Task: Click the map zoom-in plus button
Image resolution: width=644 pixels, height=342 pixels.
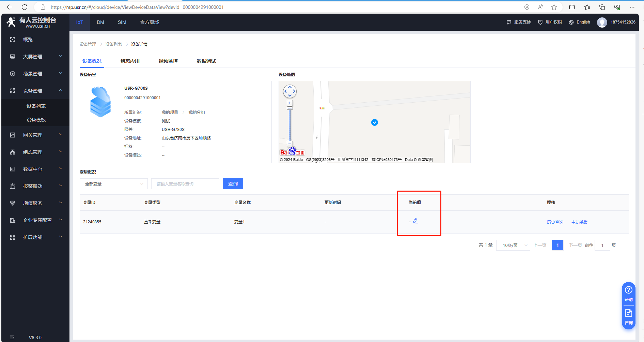Action: click(290, 103)
